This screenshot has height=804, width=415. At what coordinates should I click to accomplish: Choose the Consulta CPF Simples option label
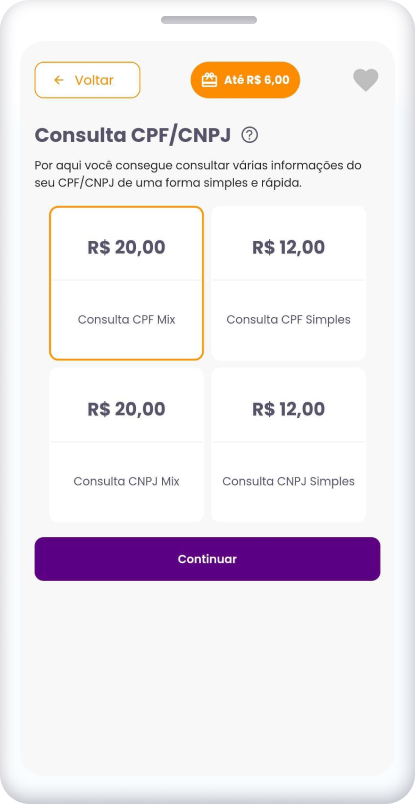coord(289,319)
